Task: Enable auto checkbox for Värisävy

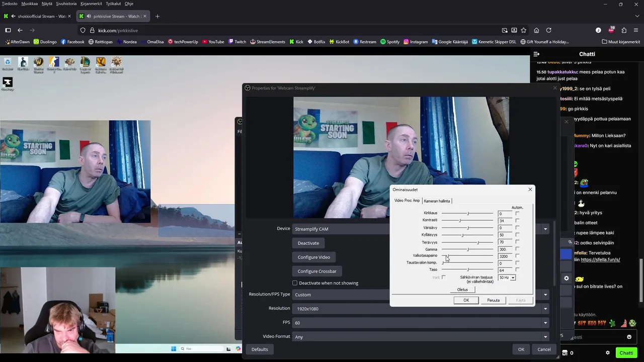Action: 517,228
